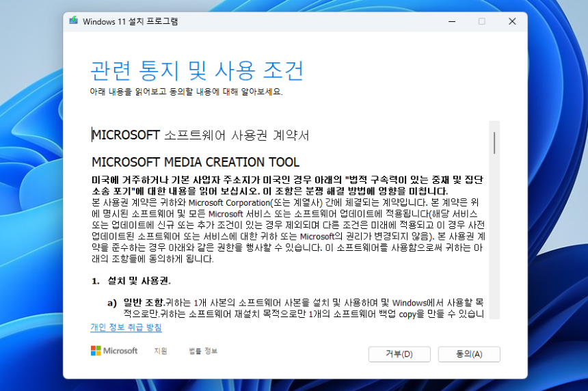Click the scrollbar track below the thumb
Image resolution: width=588 pixels, height=391 pixels.
(494, 237)
